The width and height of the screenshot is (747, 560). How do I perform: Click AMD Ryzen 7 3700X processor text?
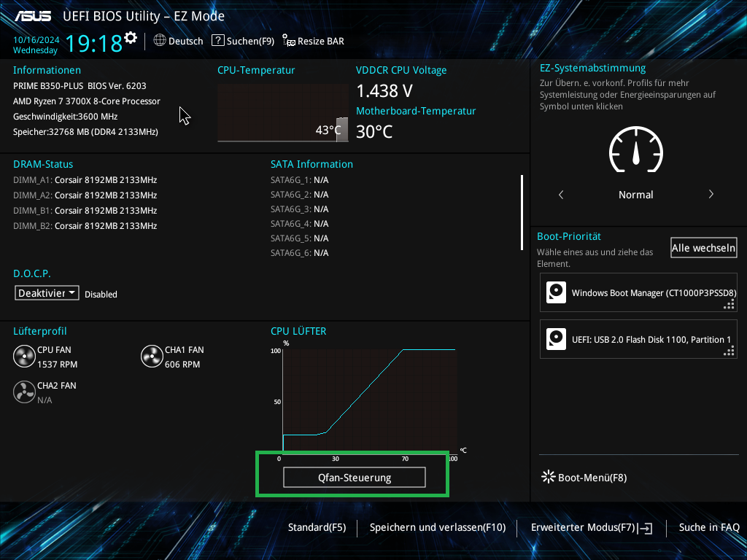87,101
